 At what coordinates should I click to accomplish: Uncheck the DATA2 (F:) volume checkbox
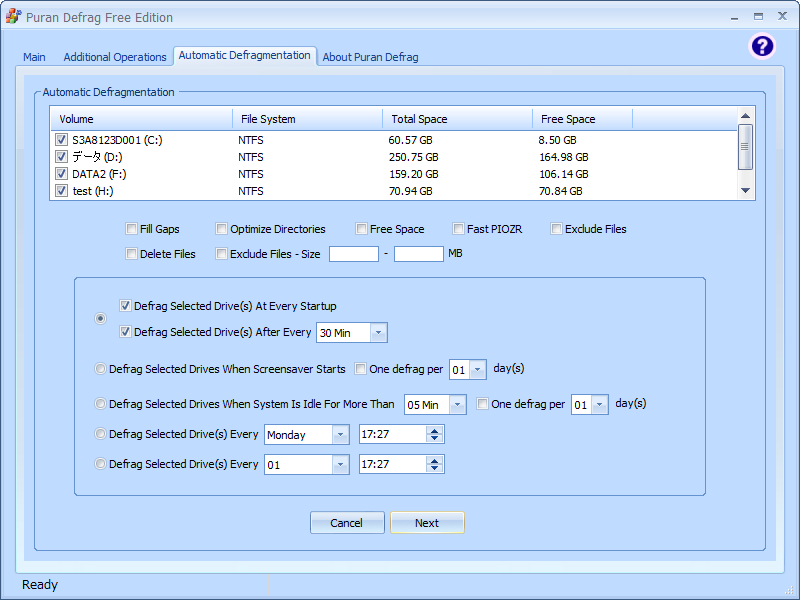[x=61, y=173]
